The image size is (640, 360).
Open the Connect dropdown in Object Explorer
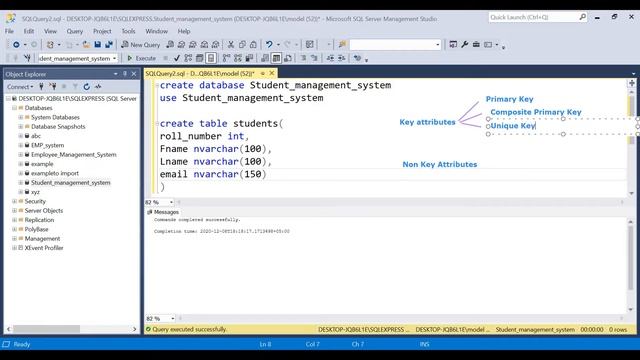point(20,87)
